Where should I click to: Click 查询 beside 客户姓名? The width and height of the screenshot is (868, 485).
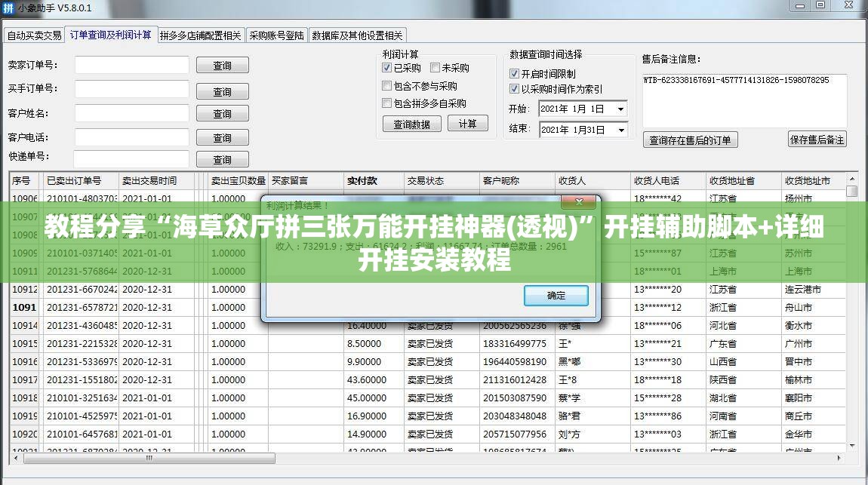(x=223, y=113)
